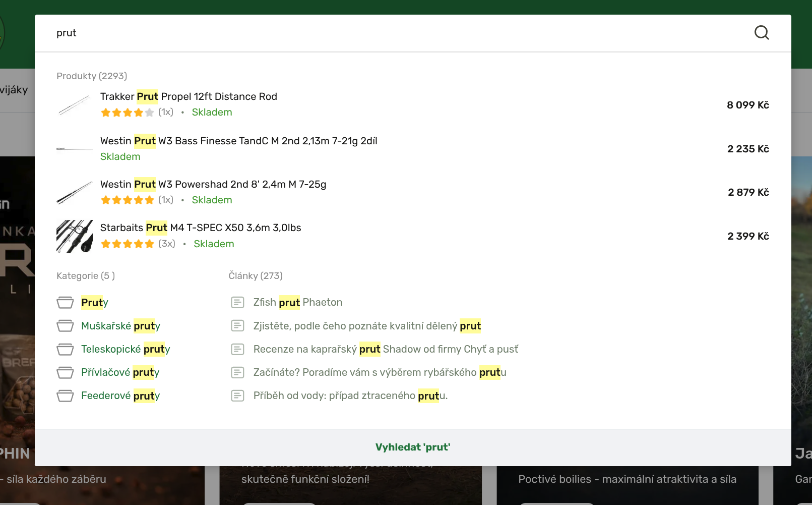Open Westin Prut W3 Powershad 2nd result
The image size is (812, 505).
click(213, 184)
